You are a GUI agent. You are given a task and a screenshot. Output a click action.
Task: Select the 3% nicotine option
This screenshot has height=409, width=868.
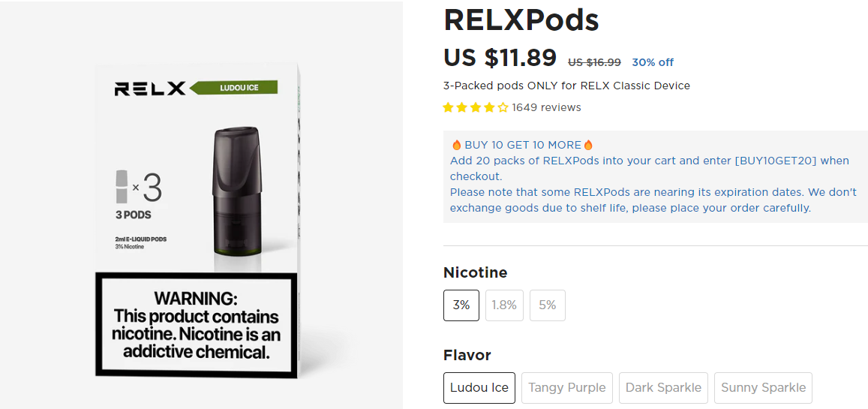pos(461,305)
